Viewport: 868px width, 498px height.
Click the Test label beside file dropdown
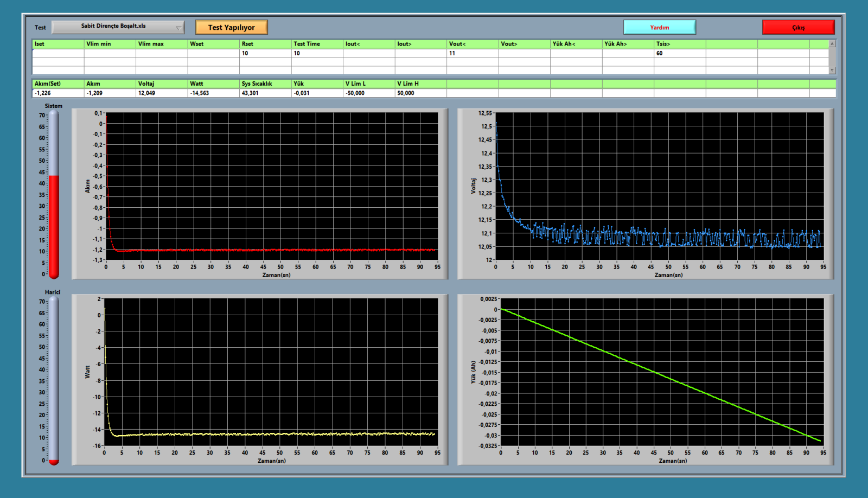[41, 28]
